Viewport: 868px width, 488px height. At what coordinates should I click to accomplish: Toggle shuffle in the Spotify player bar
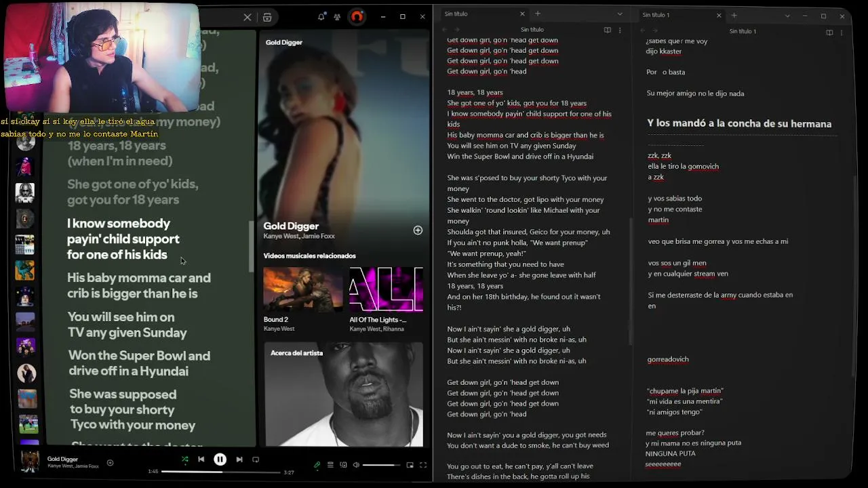pyautogui.click(x=184, y=460)
